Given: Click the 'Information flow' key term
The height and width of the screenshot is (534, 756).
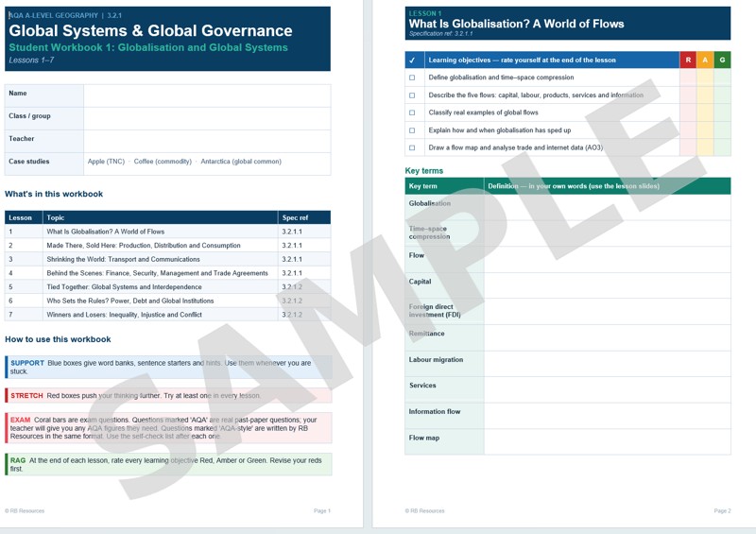Looking at the screenshot, I should pos(435,412).
